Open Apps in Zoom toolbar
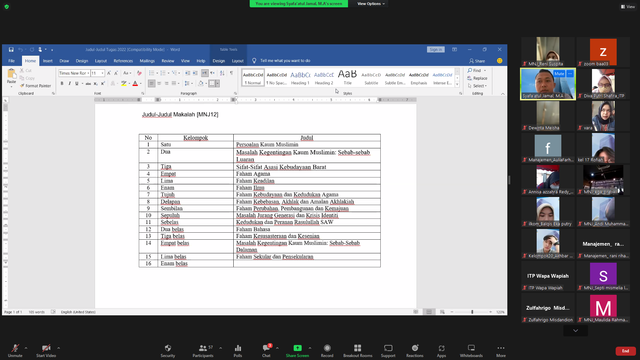 point(442,350)
